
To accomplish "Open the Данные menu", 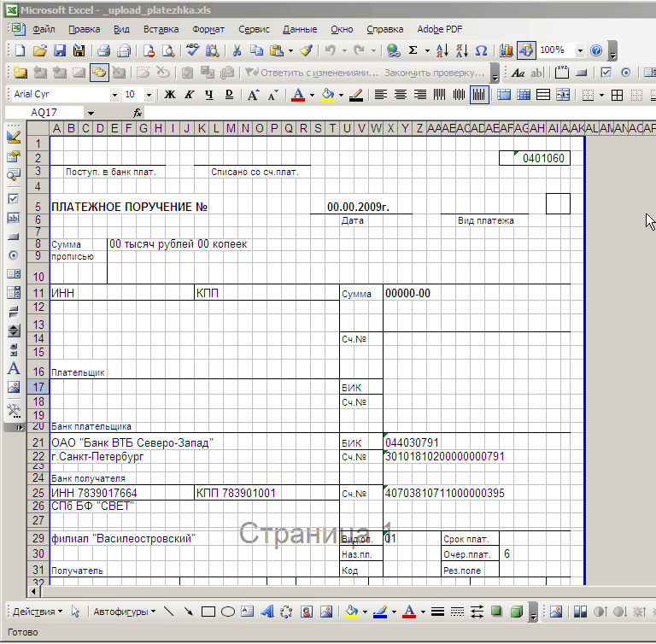I will tap(299, 29).
